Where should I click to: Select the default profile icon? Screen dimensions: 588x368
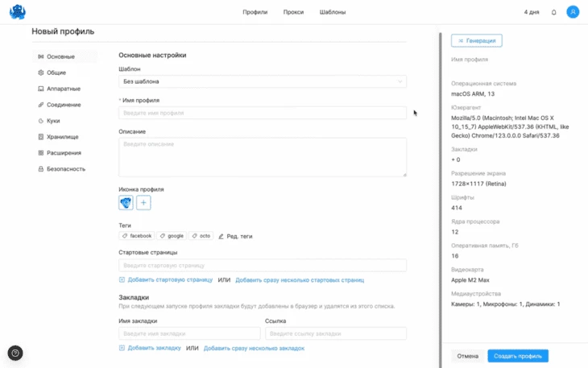click(x=126, y=203)
